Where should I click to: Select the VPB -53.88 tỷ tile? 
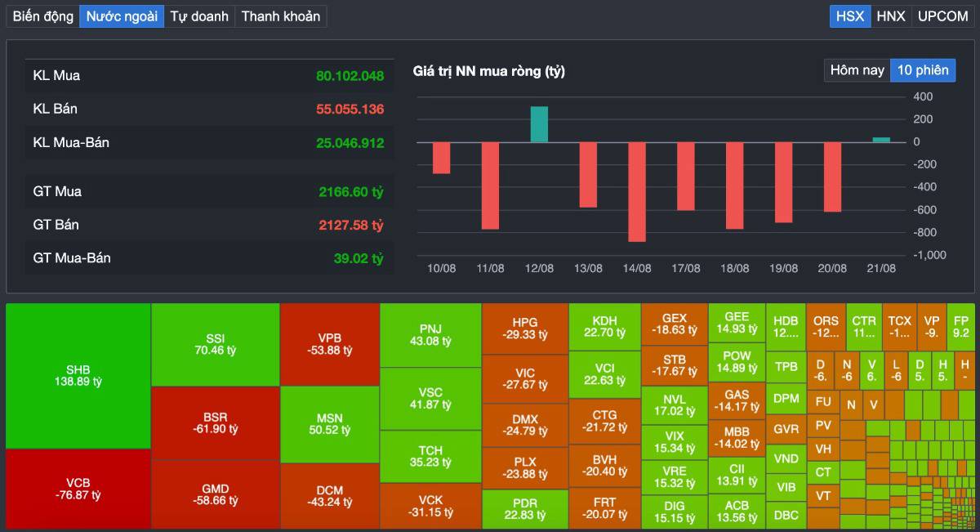pyautogui.click(x=330, y=344)
